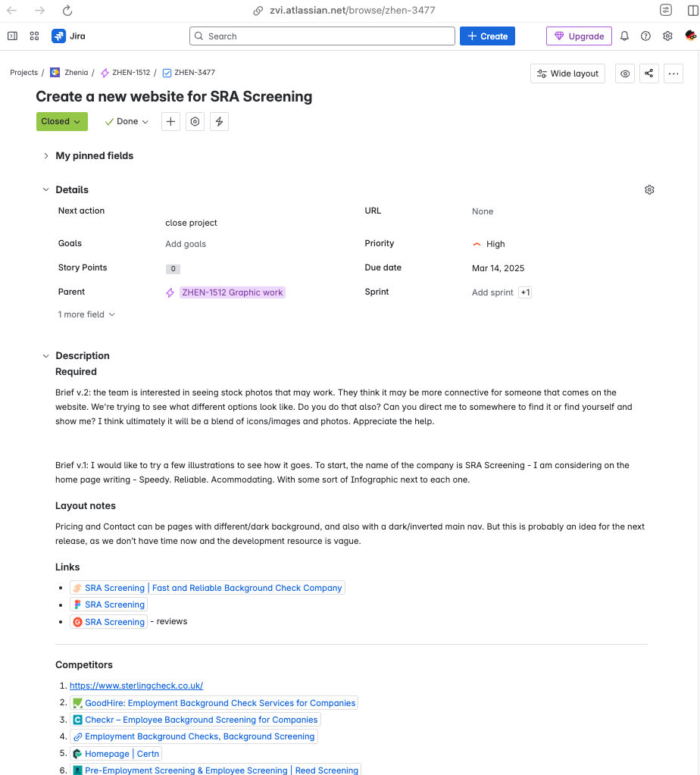Click the ZHEN-3477 task type icon

[x=167, y=73]
